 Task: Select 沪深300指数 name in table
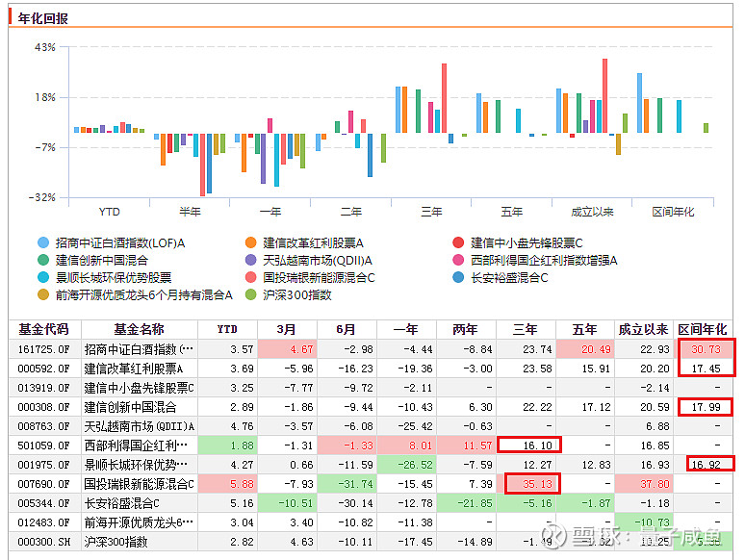[x=116, y=542]
